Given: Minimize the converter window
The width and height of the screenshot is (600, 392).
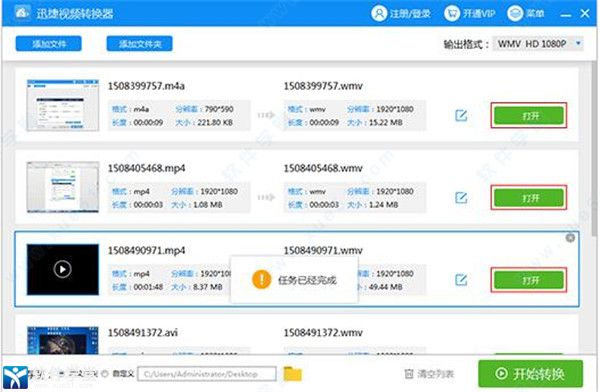Looking at the screenshot, I should point(566,15).
